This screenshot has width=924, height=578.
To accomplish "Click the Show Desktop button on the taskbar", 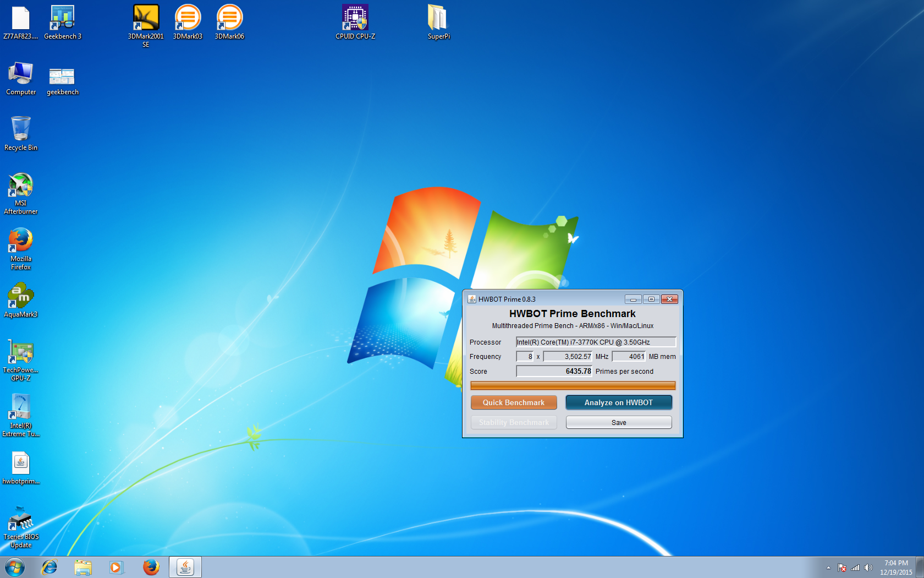I will (x=920, y=567).
